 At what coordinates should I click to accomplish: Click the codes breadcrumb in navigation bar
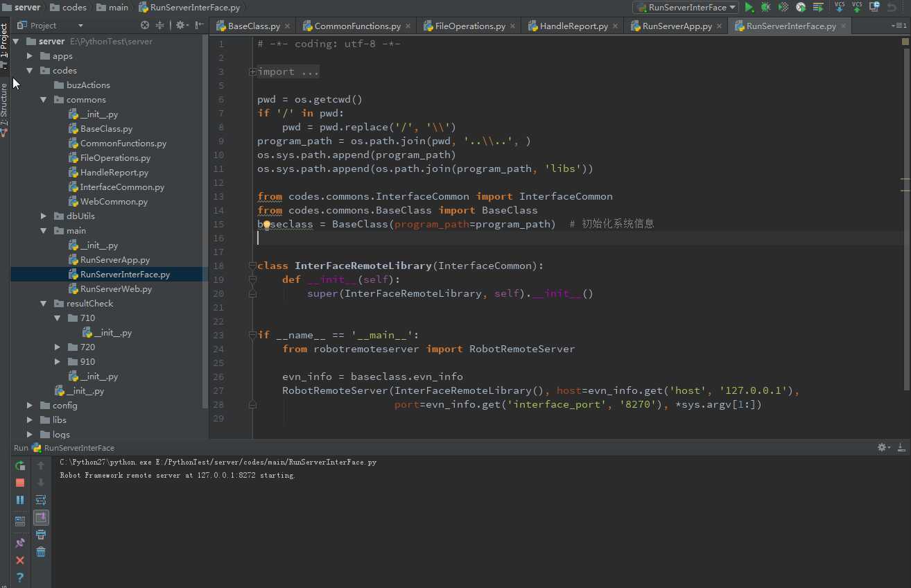coord(69,8)
